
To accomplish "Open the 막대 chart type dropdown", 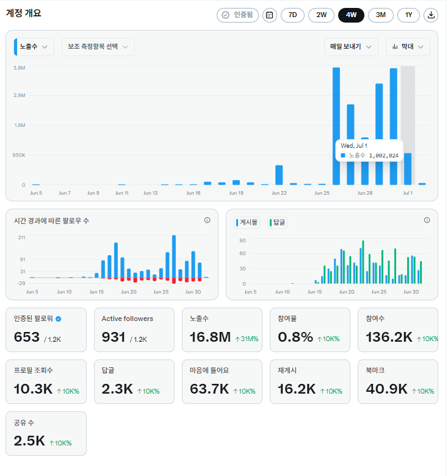I will [409, 47].
